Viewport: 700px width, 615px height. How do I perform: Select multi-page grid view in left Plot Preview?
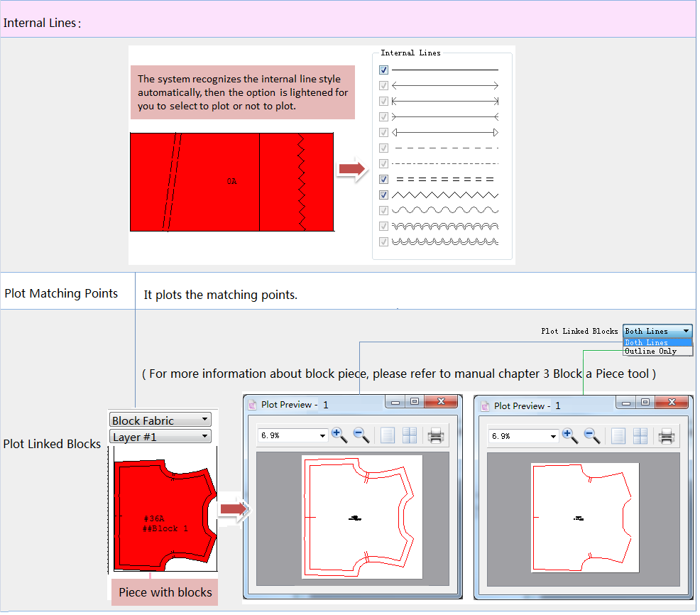410,435
